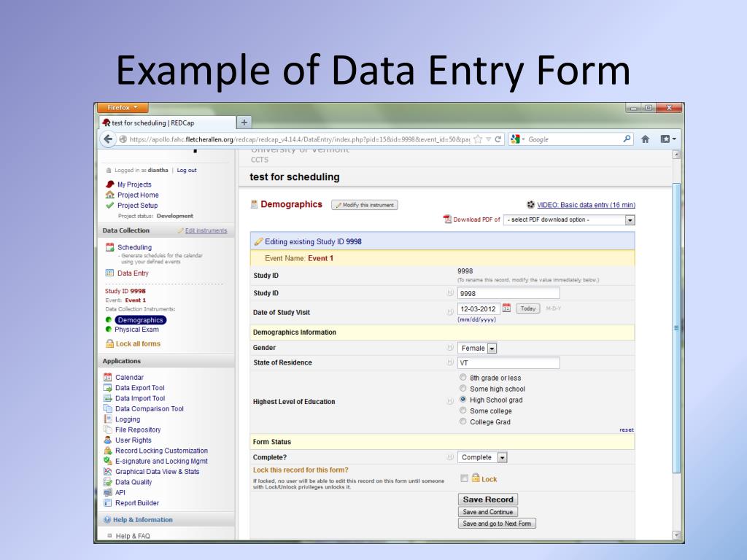Open the Demographics instrument in sidebar
The height and width of the screenshot is (560, 747).
[141, 320]
